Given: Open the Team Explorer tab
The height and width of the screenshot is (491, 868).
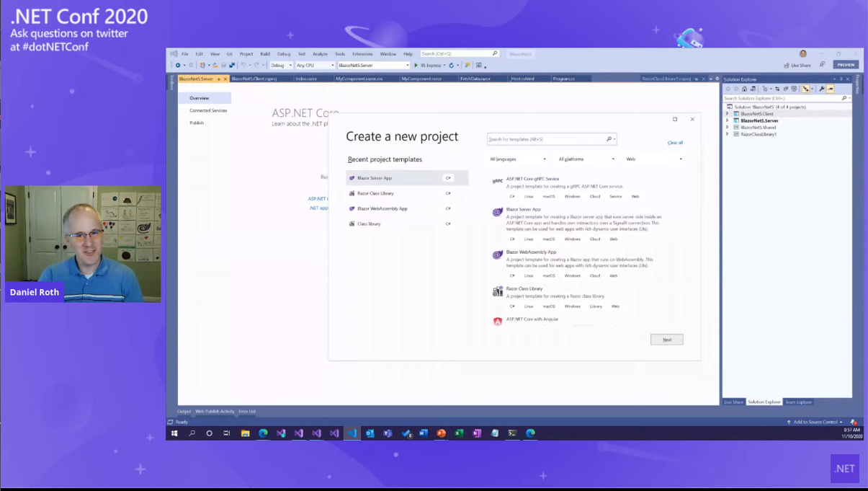Looking at the screenshot, I should 798,402.
